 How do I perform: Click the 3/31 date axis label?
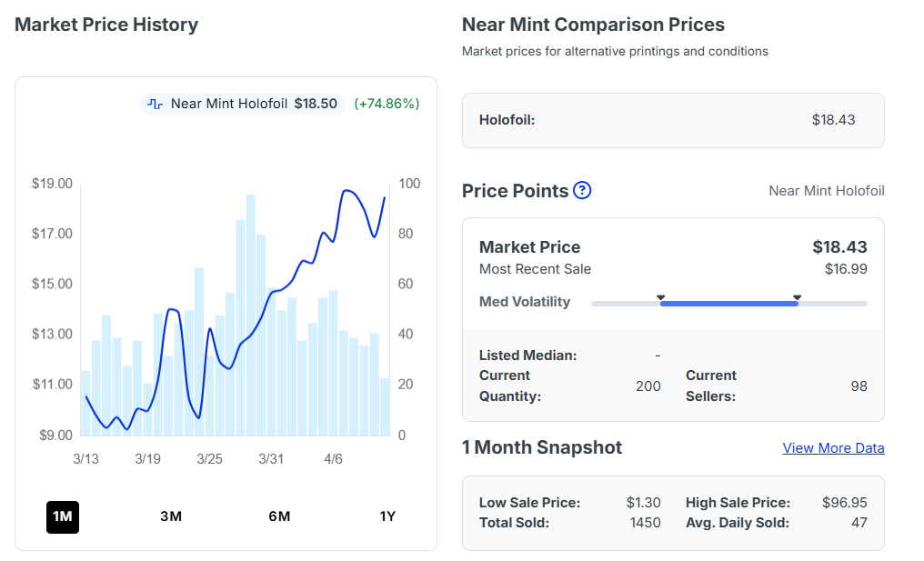click(x=271, y=459)
